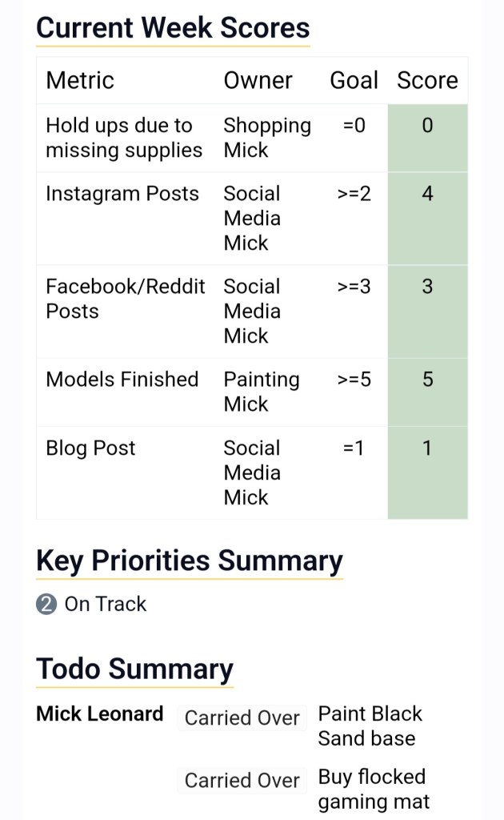
Task: Open the Buy flocked gaming mat todo
Action: pos(373,789)
